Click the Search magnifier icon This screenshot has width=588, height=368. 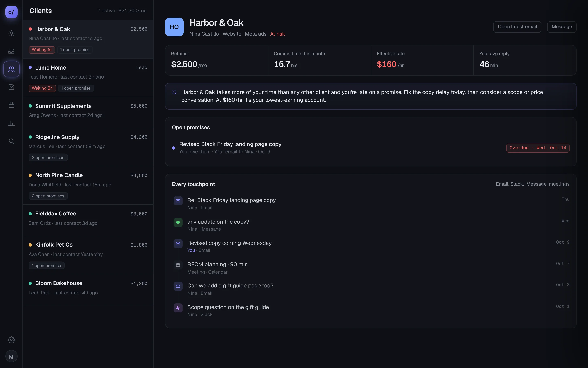pos(11,141)
